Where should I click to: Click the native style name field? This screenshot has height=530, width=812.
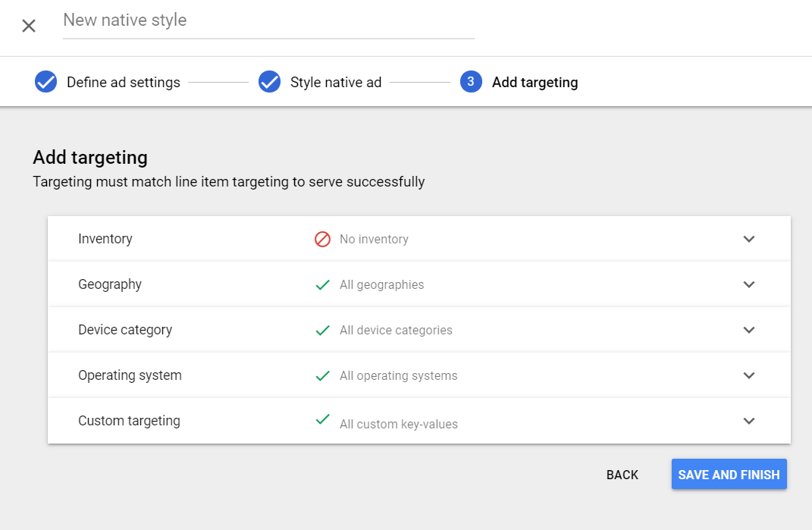coord(268,21)
